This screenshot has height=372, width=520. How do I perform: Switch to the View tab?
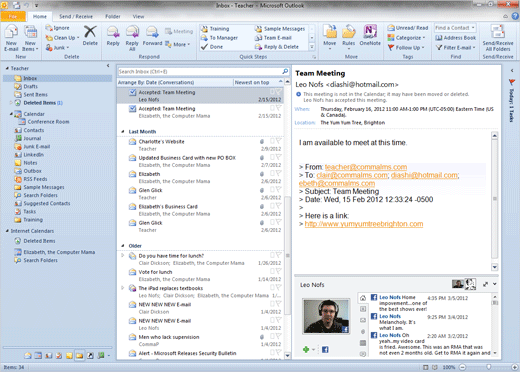point(138,16)
